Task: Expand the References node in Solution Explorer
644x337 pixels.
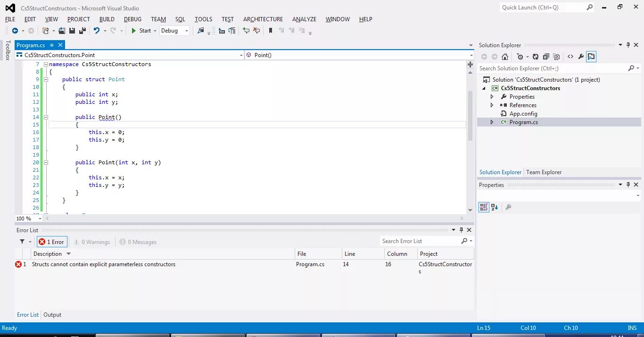Action: coord(492,105)
